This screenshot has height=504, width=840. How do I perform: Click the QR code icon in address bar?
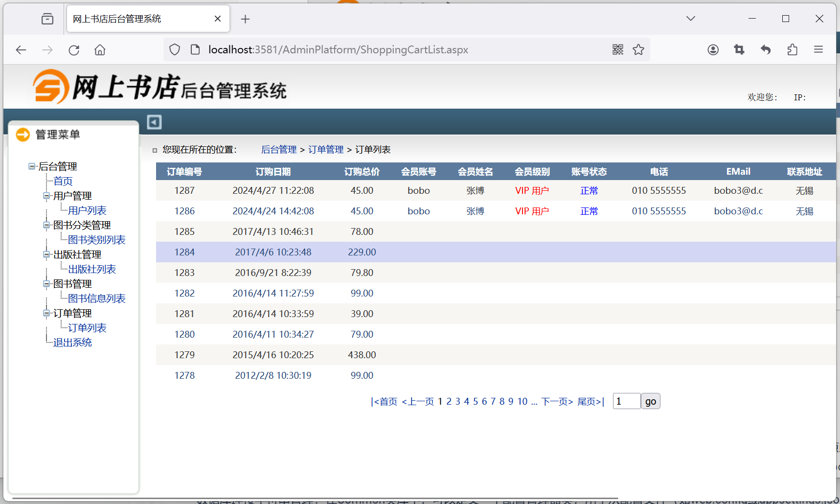(617, 49)
